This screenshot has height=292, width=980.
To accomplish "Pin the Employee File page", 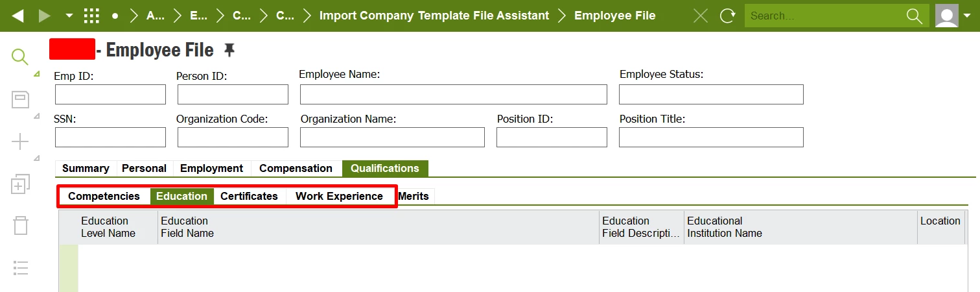I will point(229,49).
